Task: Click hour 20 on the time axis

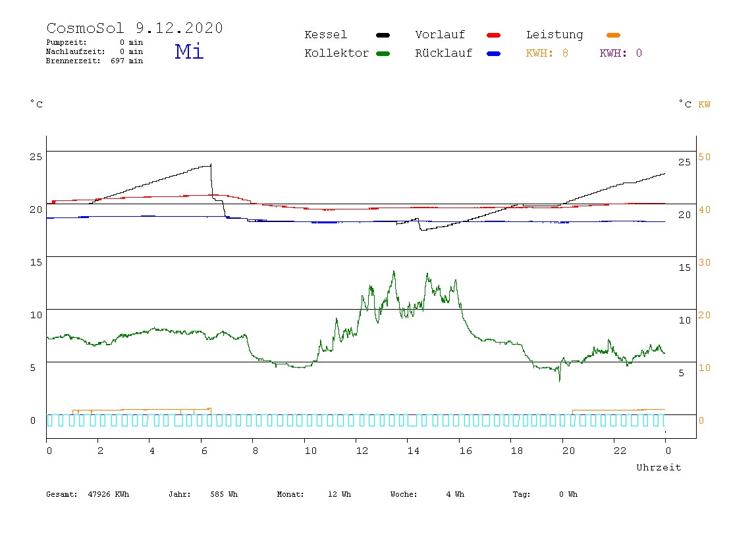Action: (x=569, y=451)
